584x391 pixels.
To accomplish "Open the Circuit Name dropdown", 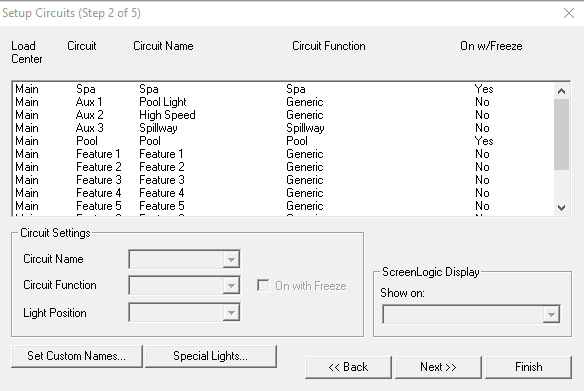I will point(184,259).
